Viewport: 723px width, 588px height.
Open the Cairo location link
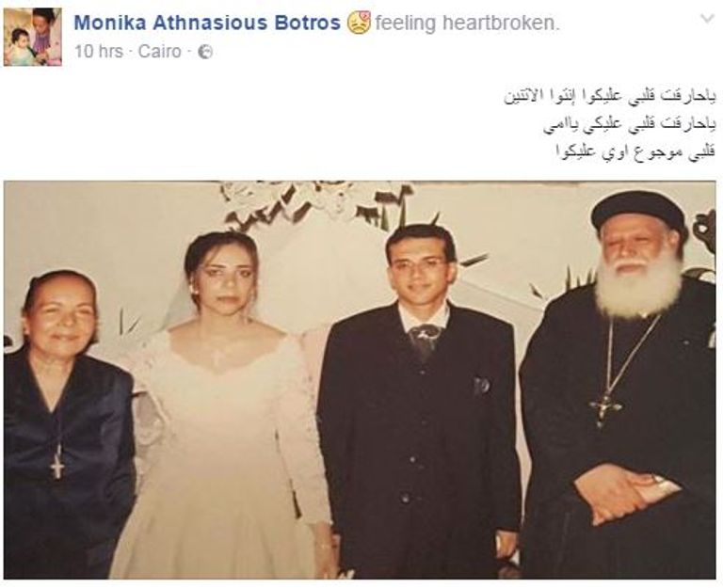pos(159,51)
